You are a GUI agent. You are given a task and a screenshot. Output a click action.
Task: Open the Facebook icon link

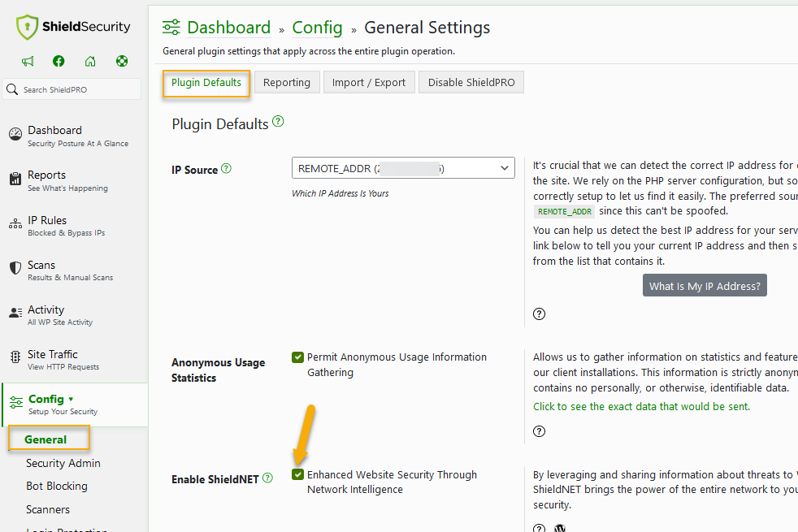tap(59, 62)
